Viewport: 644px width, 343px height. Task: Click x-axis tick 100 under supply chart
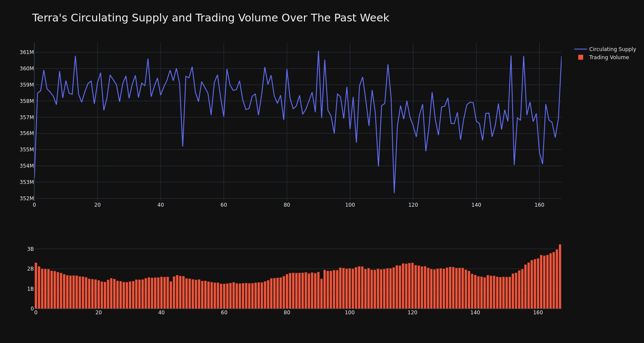(x=350, y=205)
